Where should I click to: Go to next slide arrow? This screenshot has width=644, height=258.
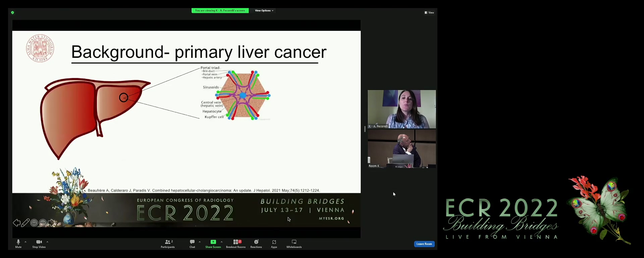[51, 223]
